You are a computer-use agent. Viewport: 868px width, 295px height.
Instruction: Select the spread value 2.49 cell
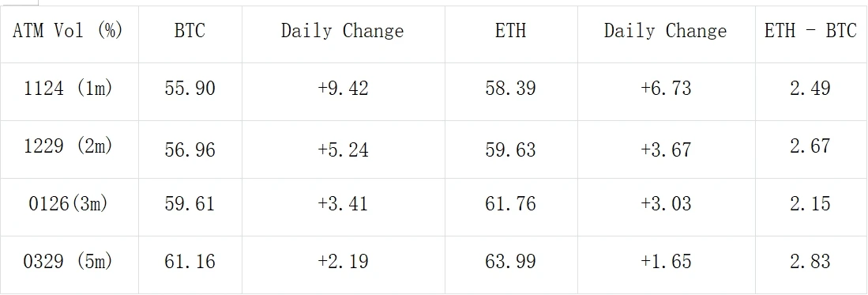pyautogui.click(x=812, y=91)
